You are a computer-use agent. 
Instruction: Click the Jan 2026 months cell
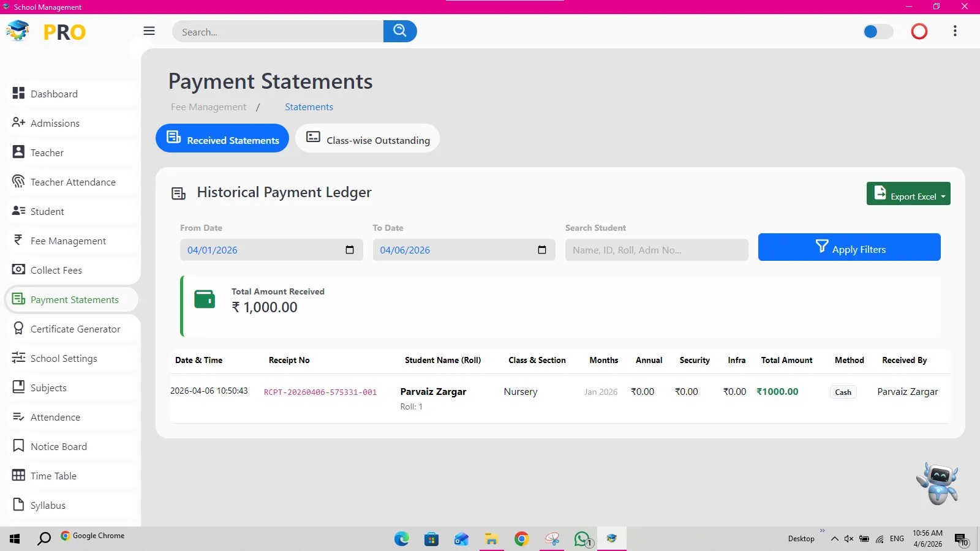601,392
